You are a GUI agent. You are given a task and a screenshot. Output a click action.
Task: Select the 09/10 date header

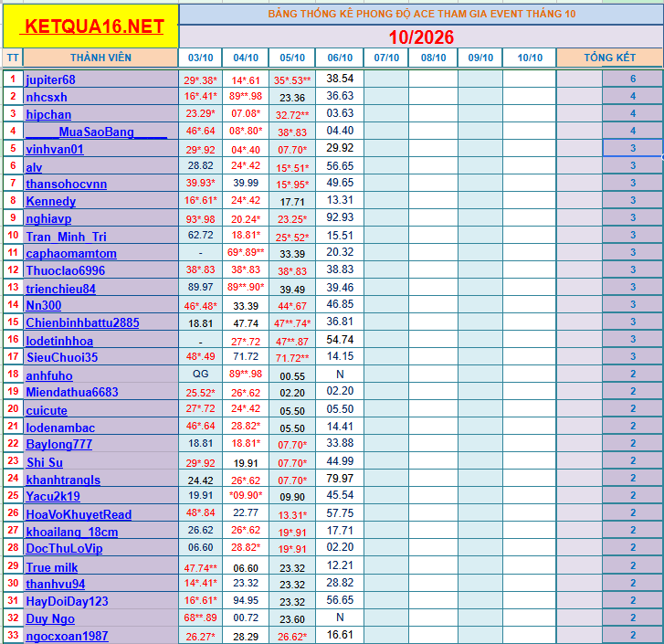pos(480,58)
